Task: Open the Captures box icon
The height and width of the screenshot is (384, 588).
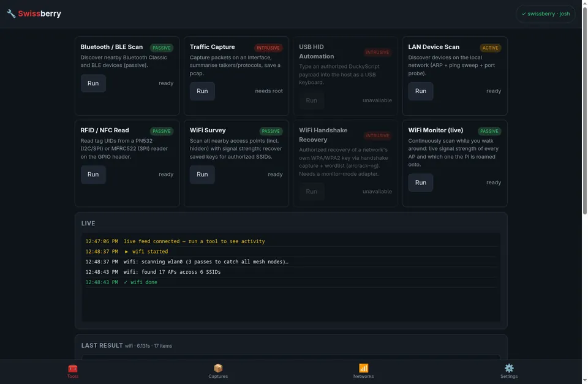Action: (218, 368)
